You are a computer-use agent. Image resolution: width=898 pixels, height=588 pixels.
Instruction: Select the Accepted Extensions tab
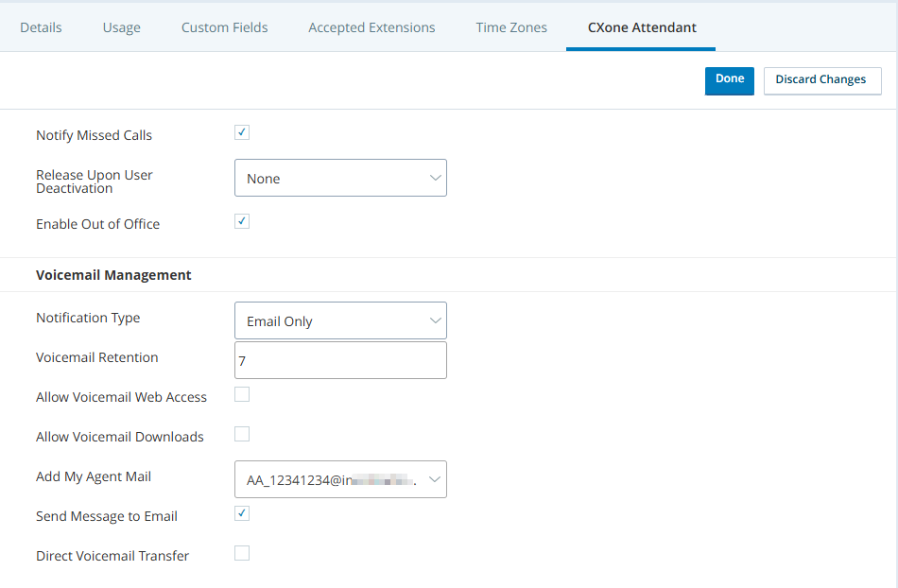point(371,27)
